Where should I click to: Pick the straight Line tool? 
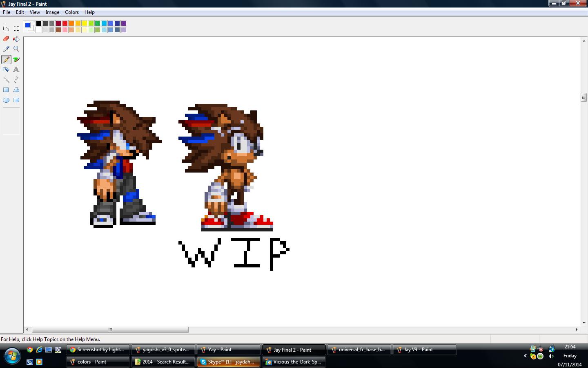coord(6,80)
